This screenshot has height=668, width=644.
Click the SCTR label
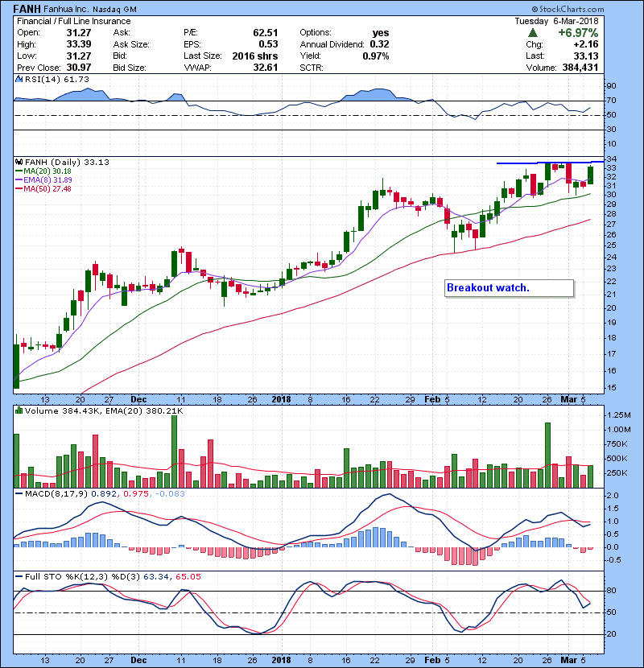point(312,68)
